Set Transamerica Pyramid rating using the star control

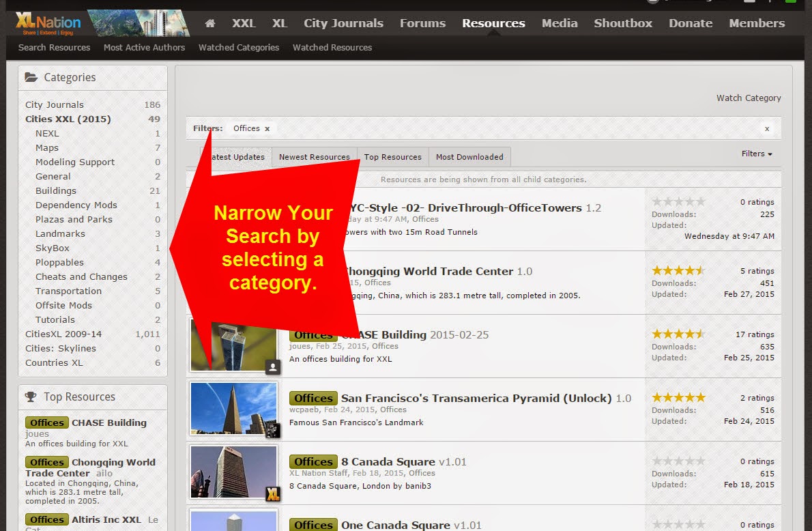point(679,397)
